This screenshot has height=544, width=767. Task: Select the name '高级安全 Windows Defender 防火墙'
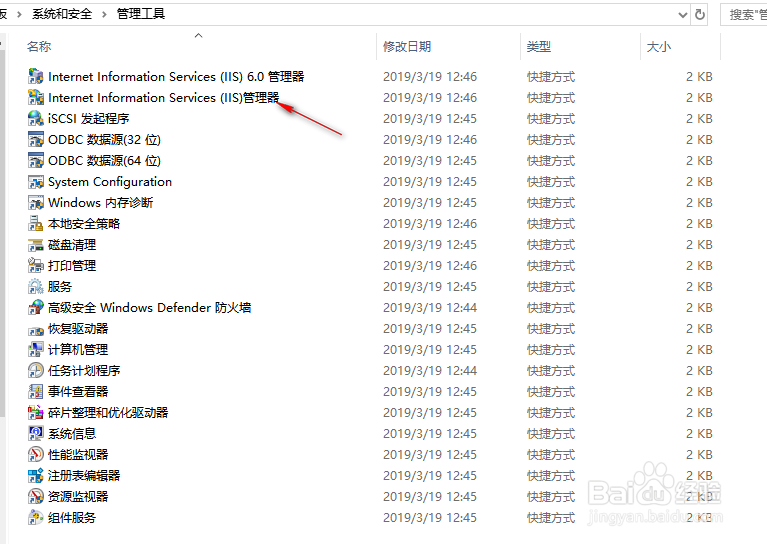150,308
